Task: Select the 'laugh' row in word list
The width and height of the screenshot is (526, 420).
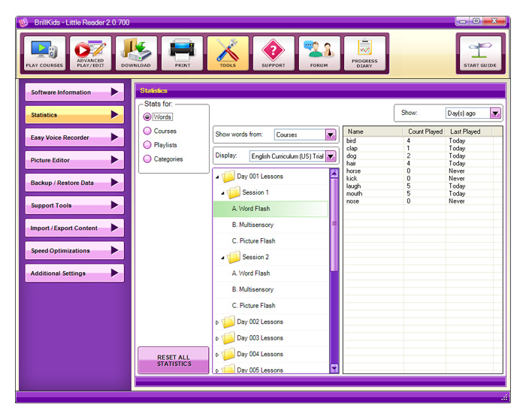Action: tap(422, 186)
